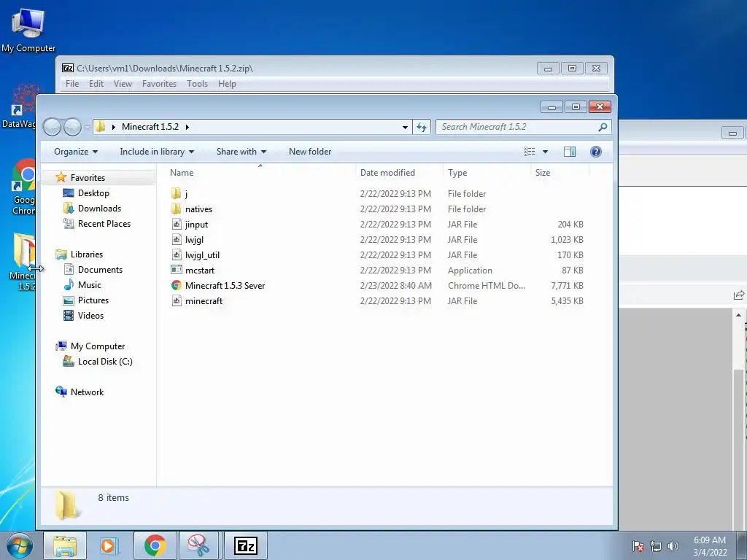This screenshot has width=747, height=560.
Task: Open Help menu in 7-Zip window
Action: click(228, 84)
